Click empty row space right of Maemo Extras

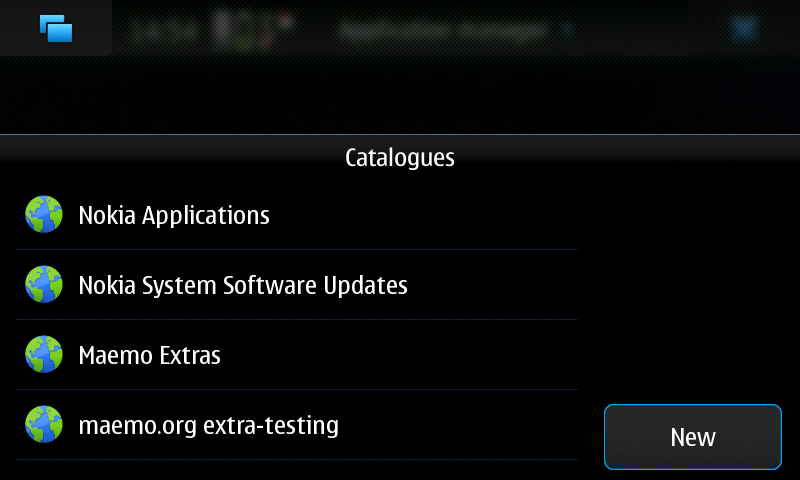pyautogui.click(x=399, y=355)
